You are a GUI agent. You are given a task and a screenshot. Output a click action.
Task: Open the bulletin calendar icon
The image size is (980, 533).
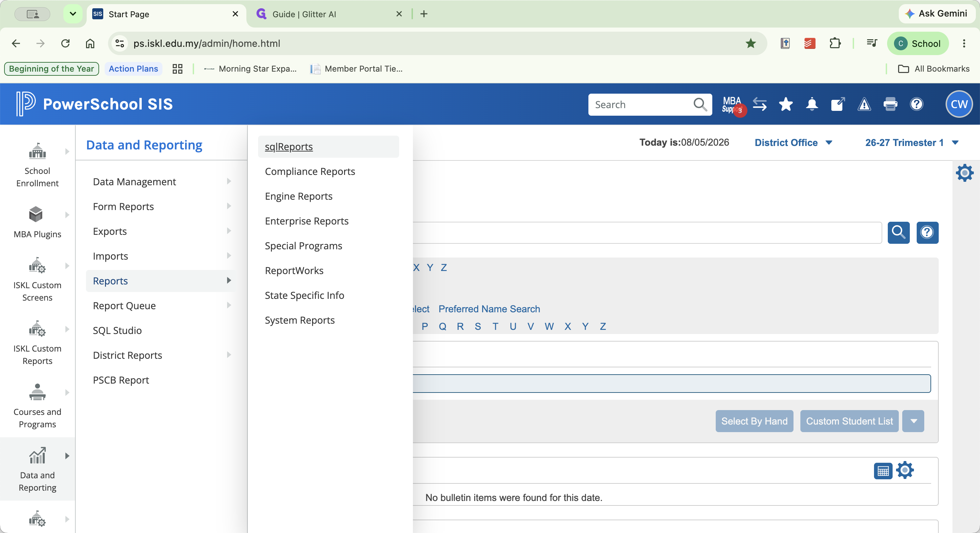click(883, 471)
